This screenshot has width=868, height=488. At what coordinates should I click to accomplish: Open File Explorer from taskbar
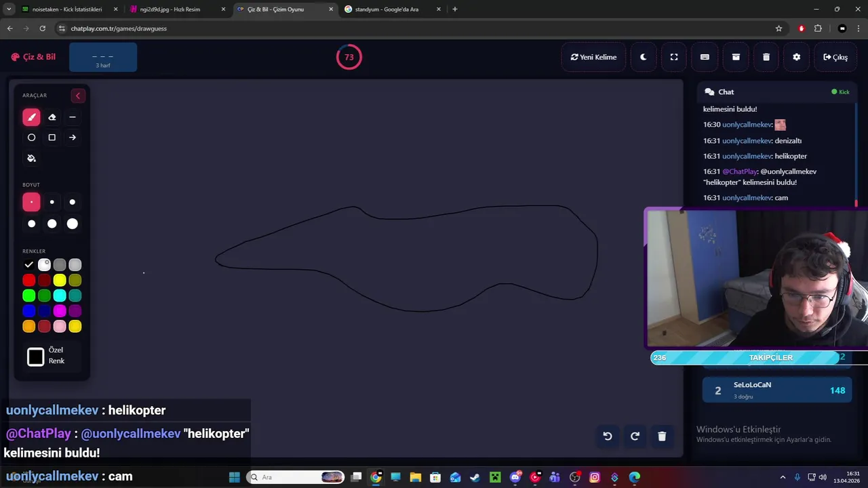coord(415,477)
